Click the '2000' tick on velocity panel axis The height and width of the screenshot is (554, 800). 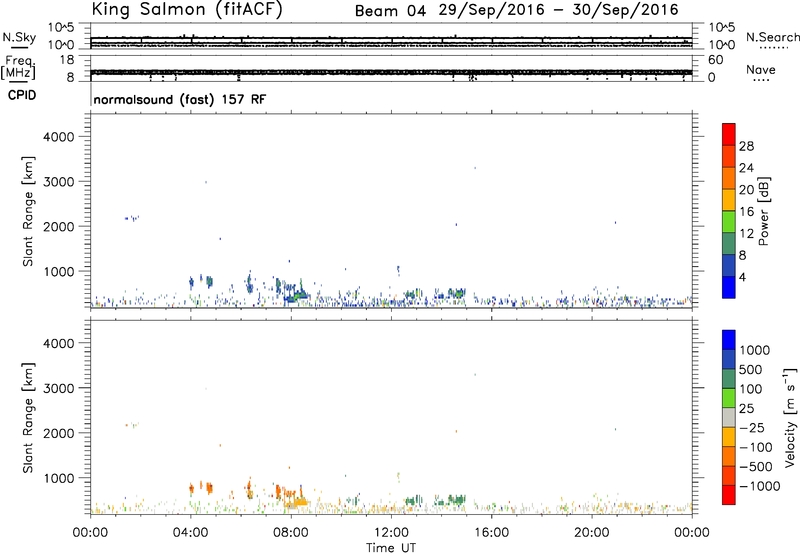coord(58,433)
